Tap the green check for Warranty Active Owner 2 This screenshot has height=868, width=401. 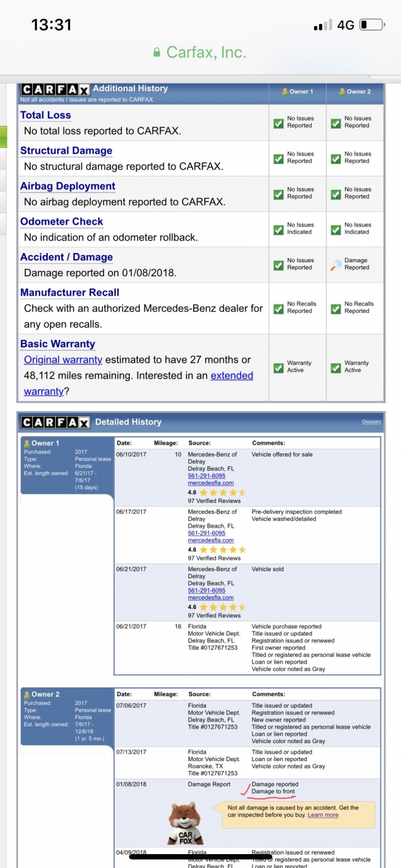point(336,367)
